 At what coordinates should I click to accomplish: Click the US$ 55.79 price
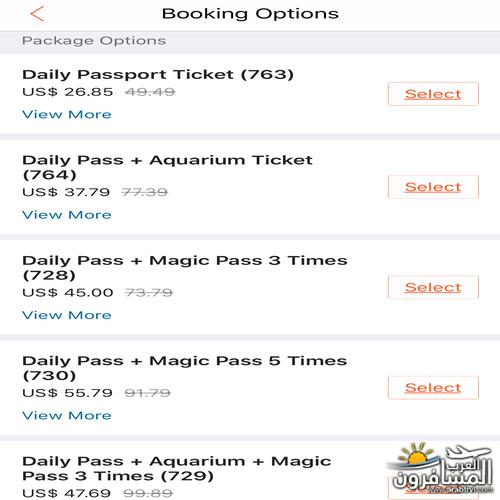click(x=67, y=393)
